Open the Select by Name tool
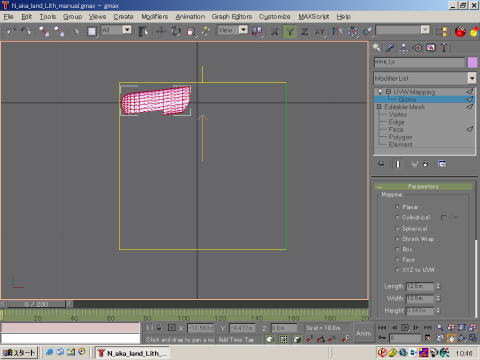The image size is (480, 360). [x=143, y=31]
